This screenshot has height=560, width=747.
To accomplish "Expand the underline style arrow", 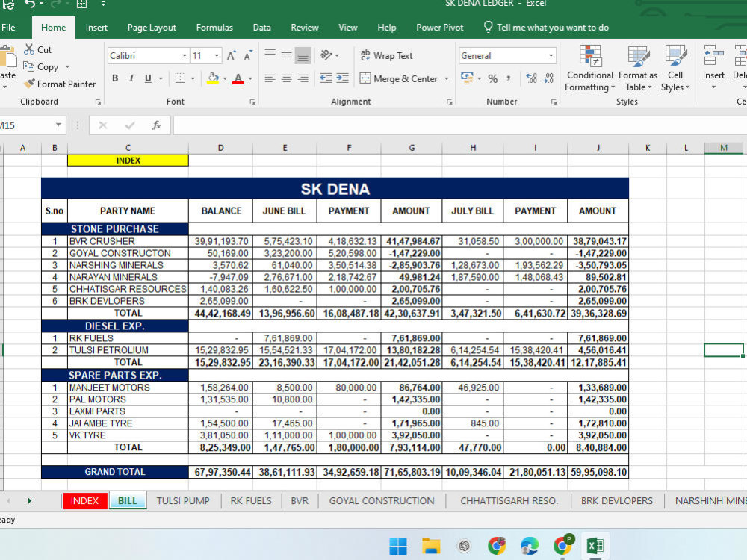I will click(161, 78).
